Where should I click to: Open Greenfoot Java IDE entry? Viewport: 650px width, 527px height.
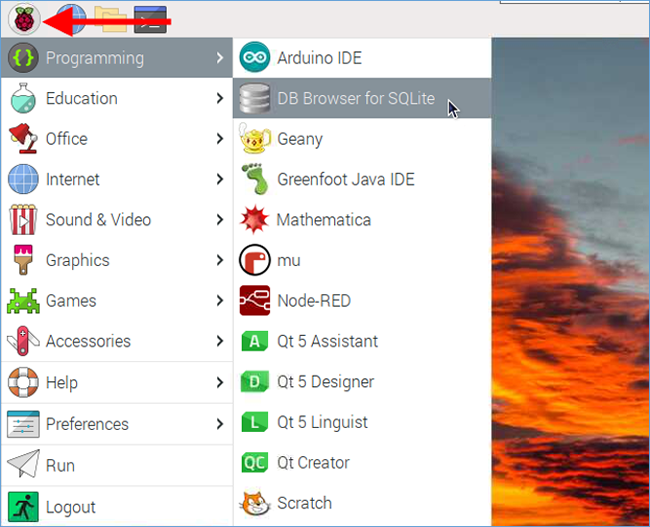(362, 179)
